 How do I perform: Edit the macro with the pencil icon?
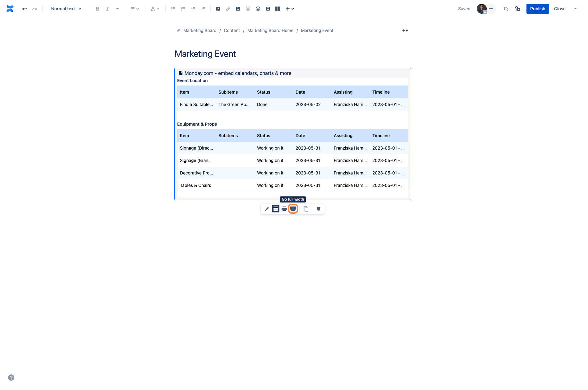pos(267,209)
